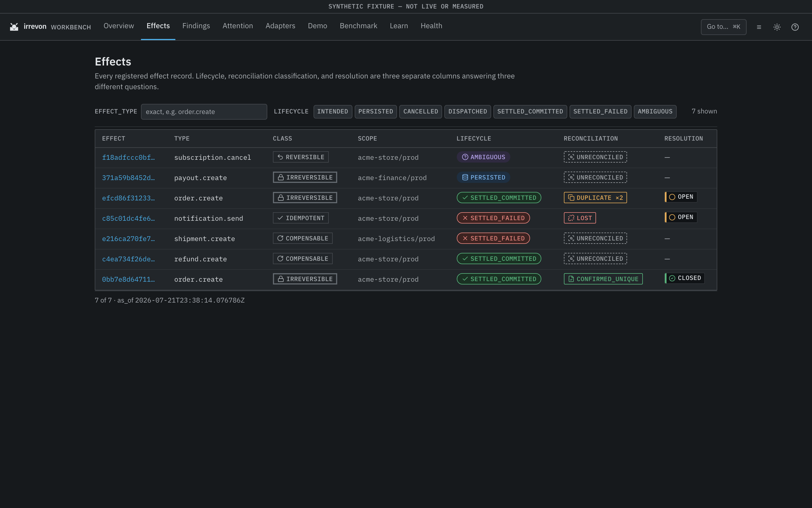The height and width of the screenshot is (508, 812).
Task: Open the Adapters tab
Action: click(280, 26)
